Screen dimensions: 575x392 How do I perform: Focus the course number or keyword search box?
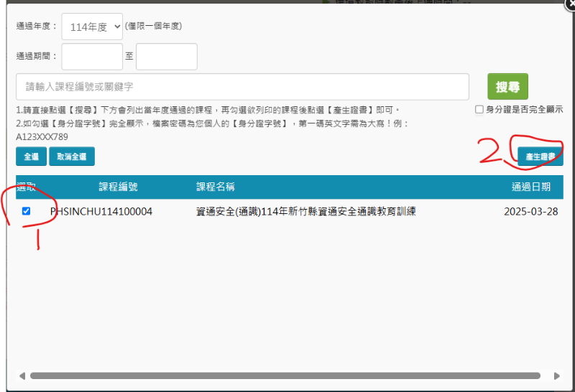242,87
